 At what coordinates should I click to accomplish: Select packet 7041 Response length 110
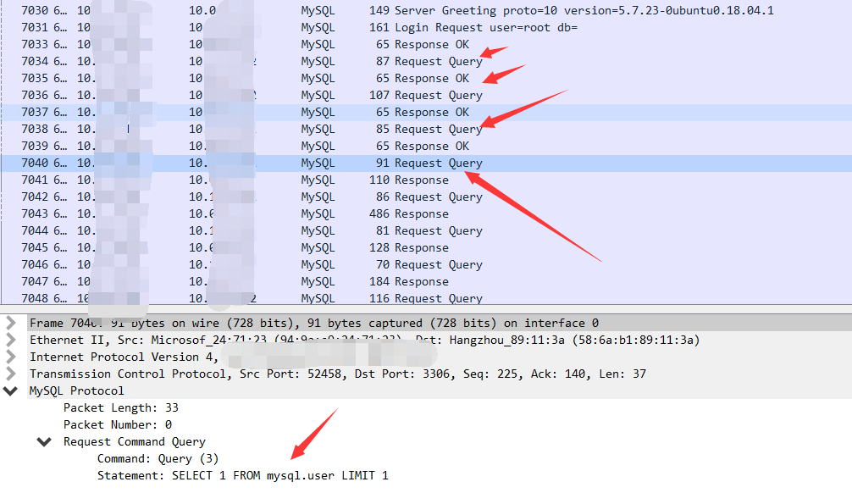426,180
